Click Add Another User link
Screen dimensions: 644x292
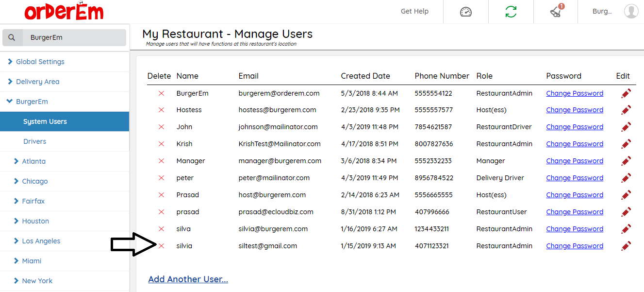tap(188, 279)
